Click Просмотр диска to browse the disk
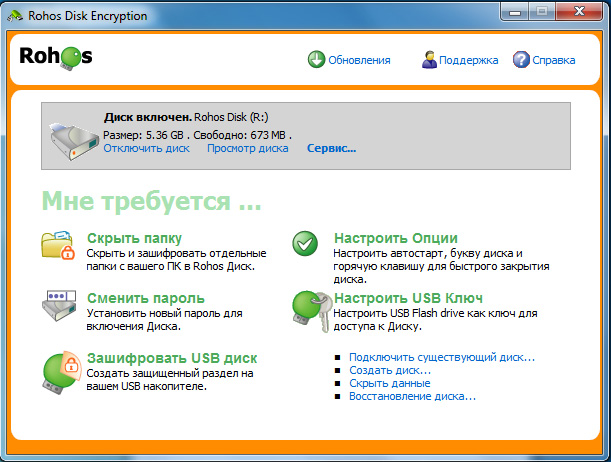Image resolution: width=611 pixels, height=462 pixels. coord(248,148)
